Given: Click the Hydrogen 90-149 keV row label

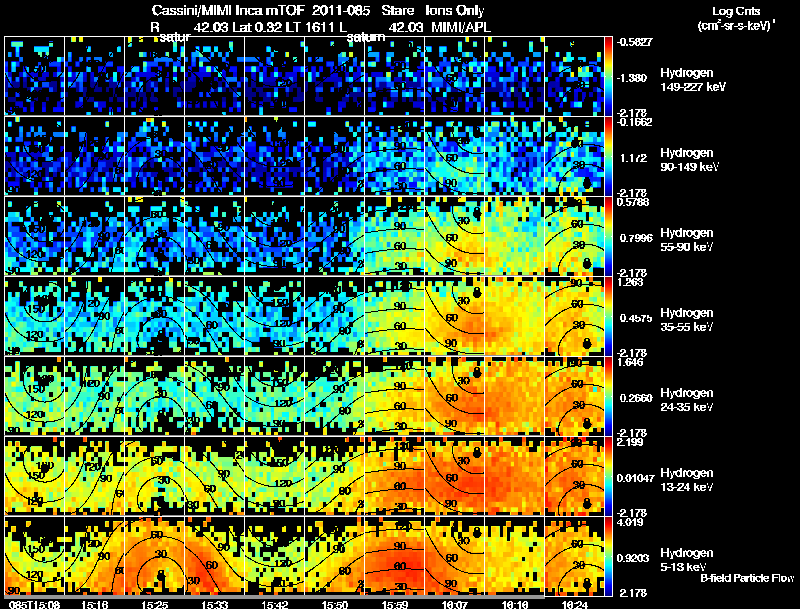Looking at the screenshot, I should [x=690, y=160].
